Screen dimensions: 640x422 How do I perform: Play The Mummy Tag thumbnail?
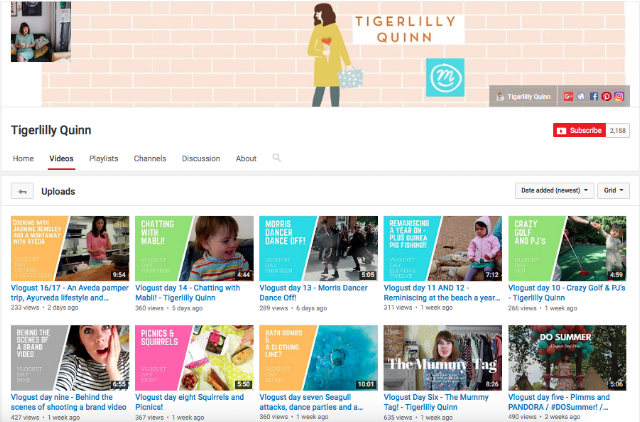coord(442,358)
